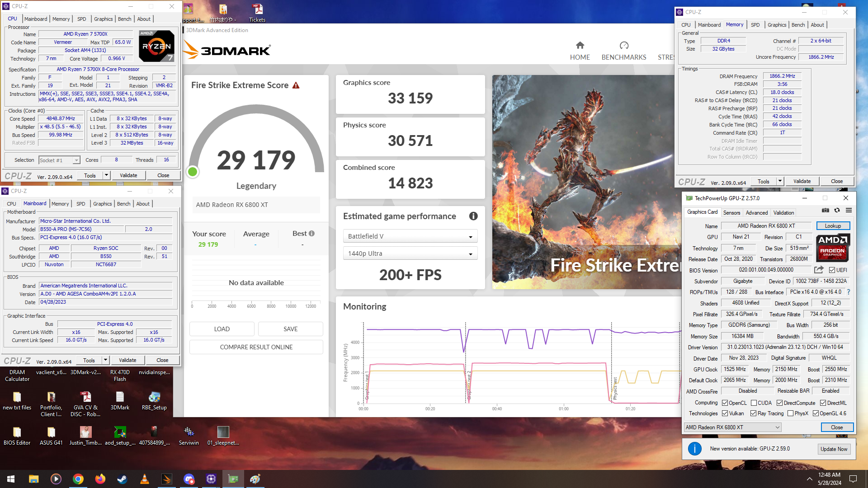
Task: Click COMPARE RESULT ONLINE
Action: (256, 347)
